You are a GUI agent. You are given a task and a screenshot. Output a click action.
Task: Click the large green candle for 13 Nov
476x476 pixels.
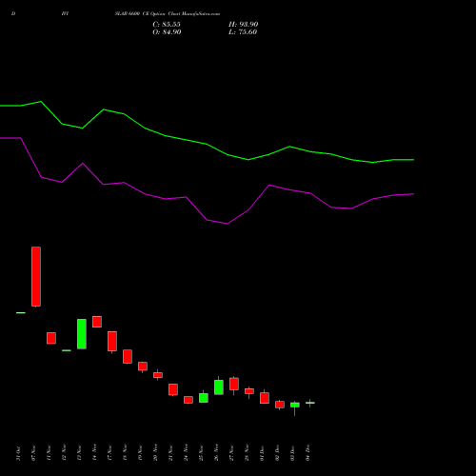[82, 334]
